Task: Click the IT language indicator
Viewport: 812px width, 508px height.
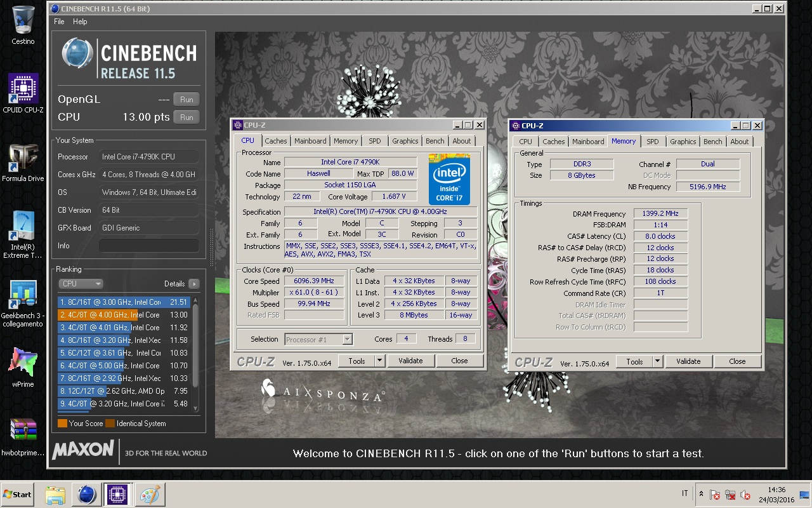Action: (684, 494)
